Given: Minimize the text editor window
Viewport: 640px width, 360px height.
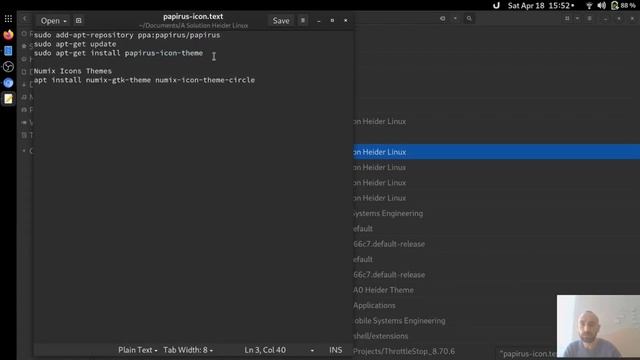Looking at the screenshot, I should pos(318,20).
